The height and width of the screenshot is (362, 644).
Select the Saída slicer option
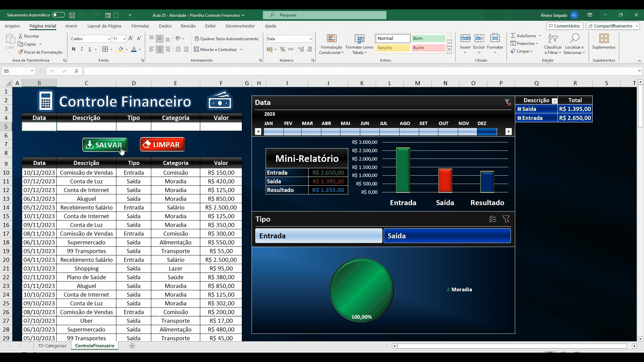click(x=447, y=236)
